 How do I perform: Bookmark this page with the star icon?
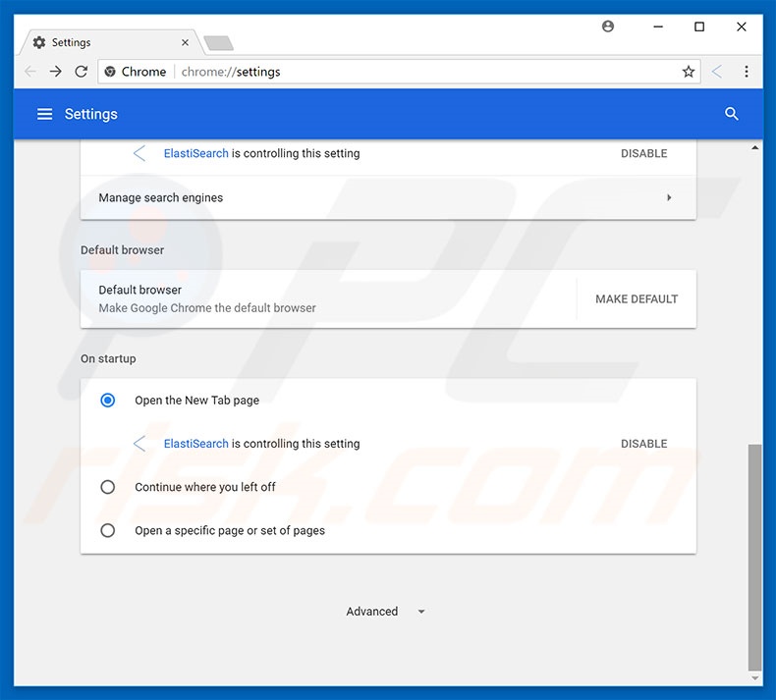click(x=689, y=72)
